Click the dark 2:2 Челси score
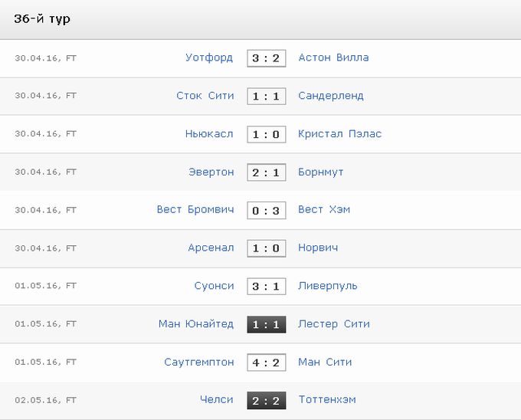This screenshot has height=420, width=521. (x=266, y=400)
